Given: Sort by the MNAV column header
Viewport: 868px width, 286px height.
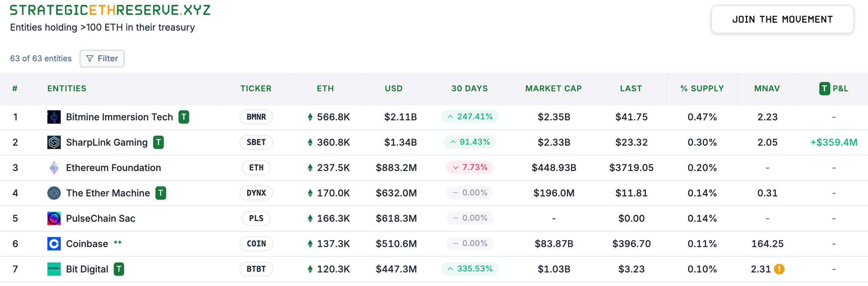Looking at the screenshot, I should click(767, 89).
